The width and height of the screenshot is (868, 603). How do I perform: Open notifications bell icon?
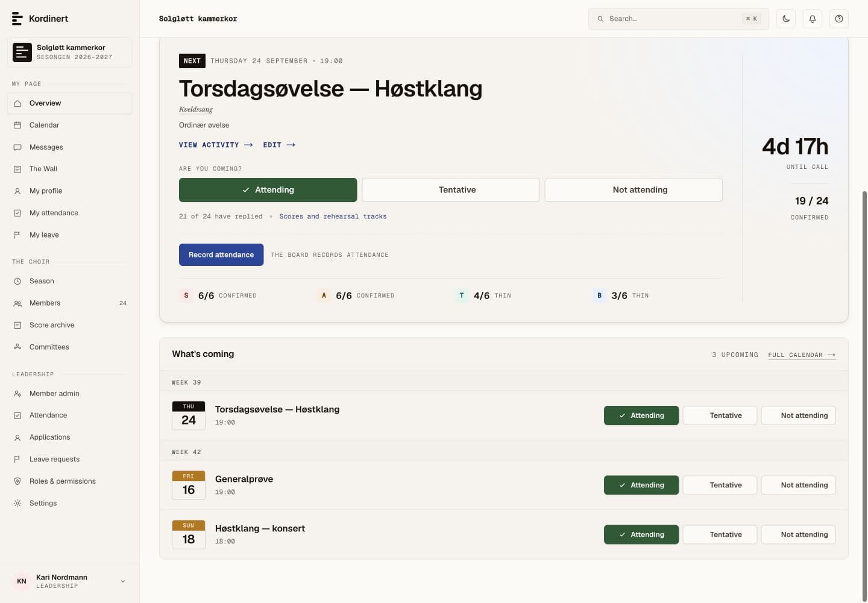click(x=813, y=19)
